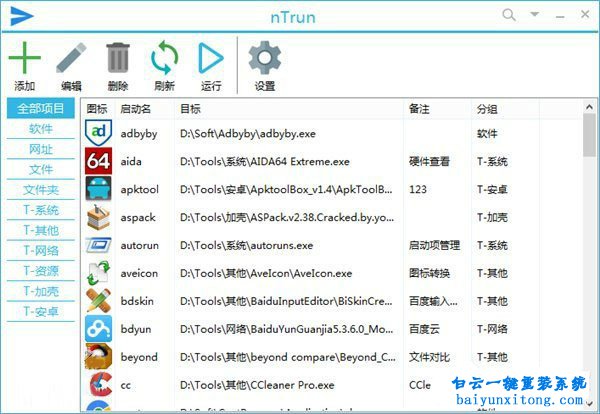Select the T-安卓 category in sidebar
This screenshot has height=414, width=600.
pos(41,311)
